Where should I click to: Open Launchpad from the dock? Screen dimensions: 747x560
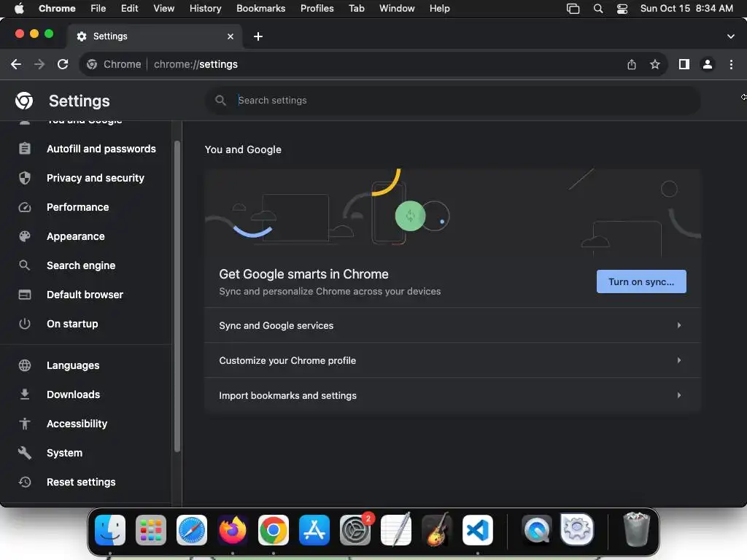(x=151, y=530)
